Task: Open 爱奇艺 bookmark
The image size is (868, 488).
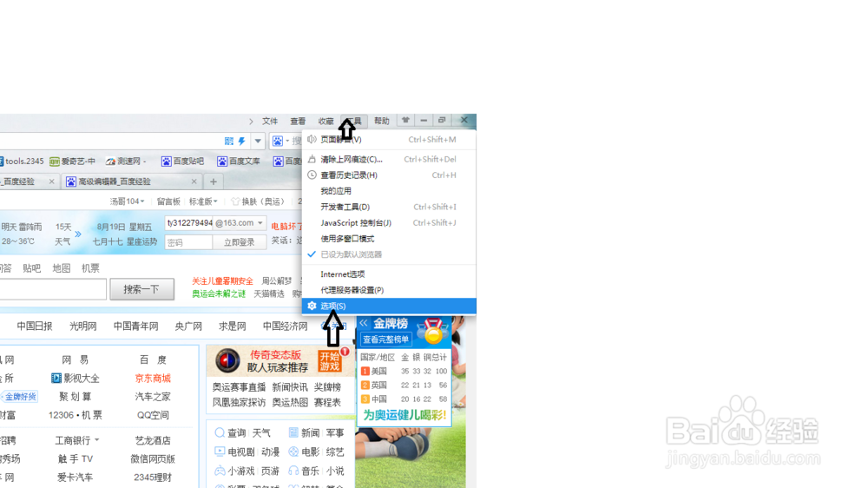Action: (x=73, y=162)
